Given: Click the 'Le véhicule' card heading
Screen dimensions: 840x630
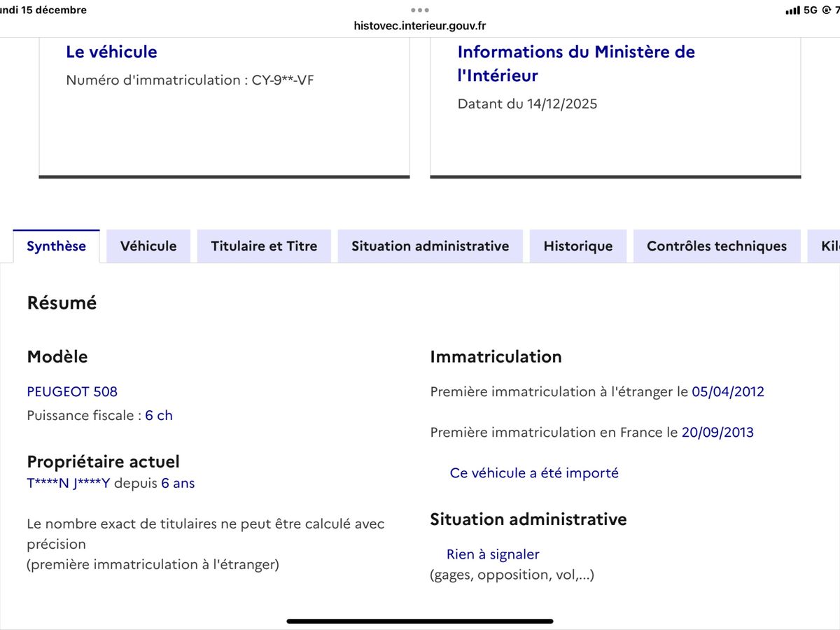Looking at the screenshot, I should (111, 52).
